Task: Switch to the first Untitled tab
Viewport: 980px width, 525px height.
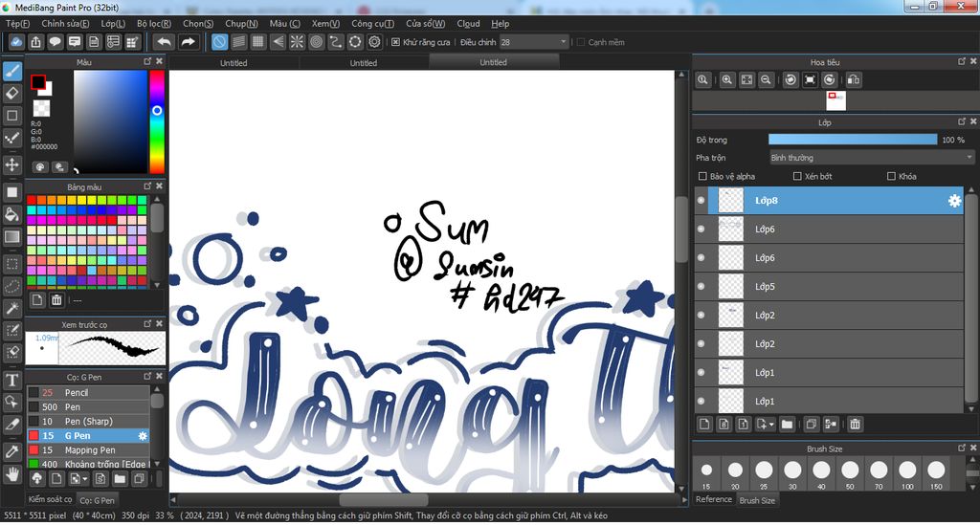Action: coord(234,63)
